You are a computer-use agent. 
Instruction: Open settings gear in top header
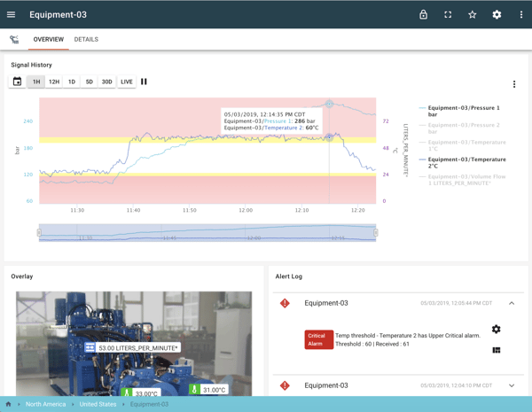tap(497, 15)
